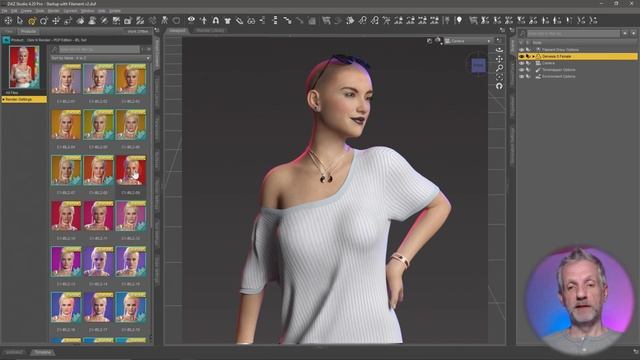The height and width of the screenshot is (360, 640).
Task: Switch to the Files tab
Action: coord(9,31)
